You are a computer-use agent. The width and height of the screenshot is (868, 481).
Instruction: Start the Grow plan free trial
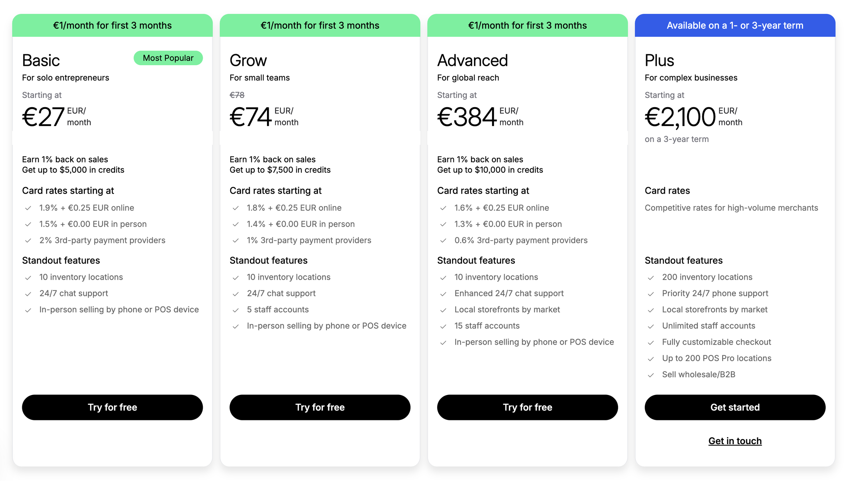coord(320,407)
